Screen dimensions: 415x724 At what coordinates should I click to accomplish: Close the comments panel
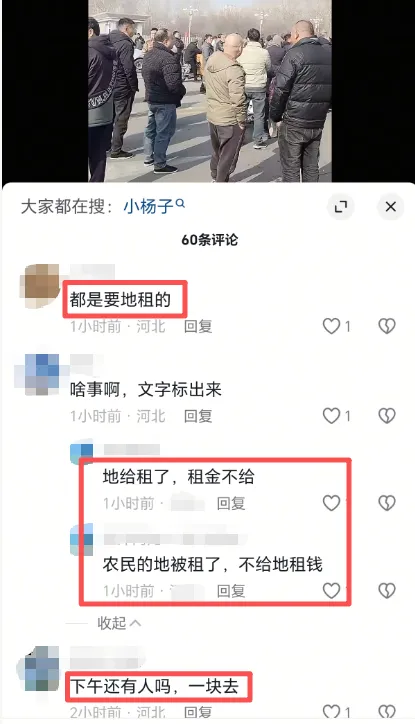pyautogui.click(x=391, y=206)
